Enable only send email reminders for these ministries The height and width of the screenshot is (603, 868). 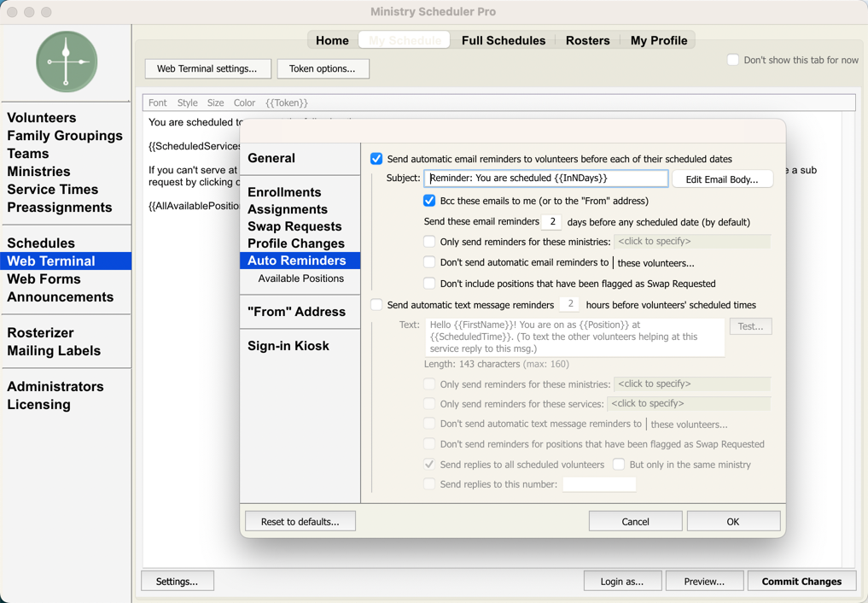[429, 242]
